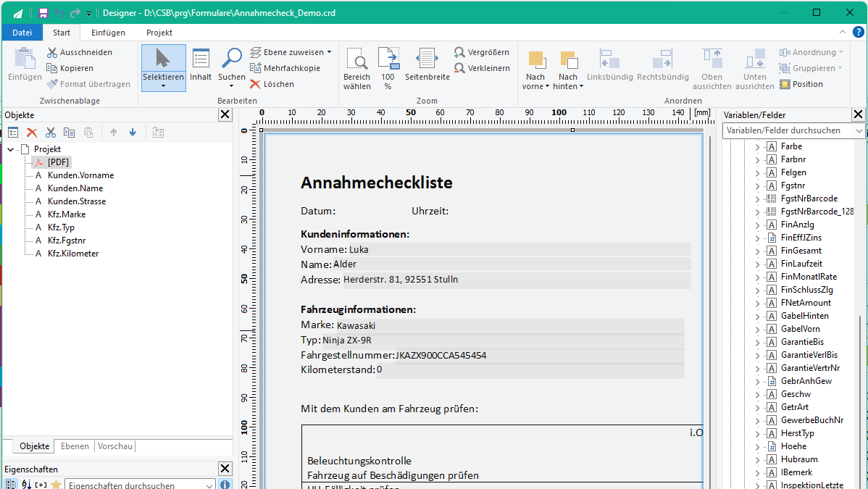
Task: Close the Objekte panel
Action: tap(225, 114)
